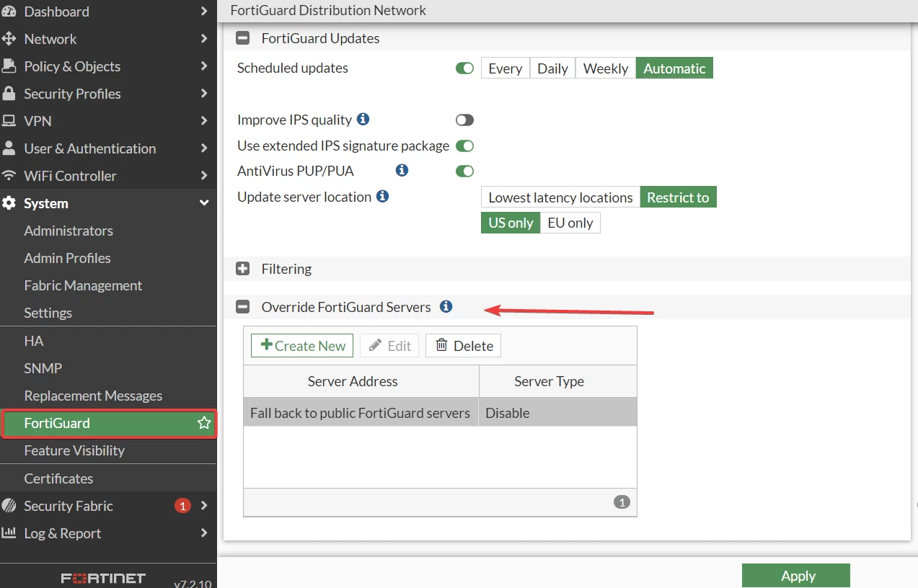The image size is (918, 588).
Task: Click the Create New button
Action: pos(302,346)
